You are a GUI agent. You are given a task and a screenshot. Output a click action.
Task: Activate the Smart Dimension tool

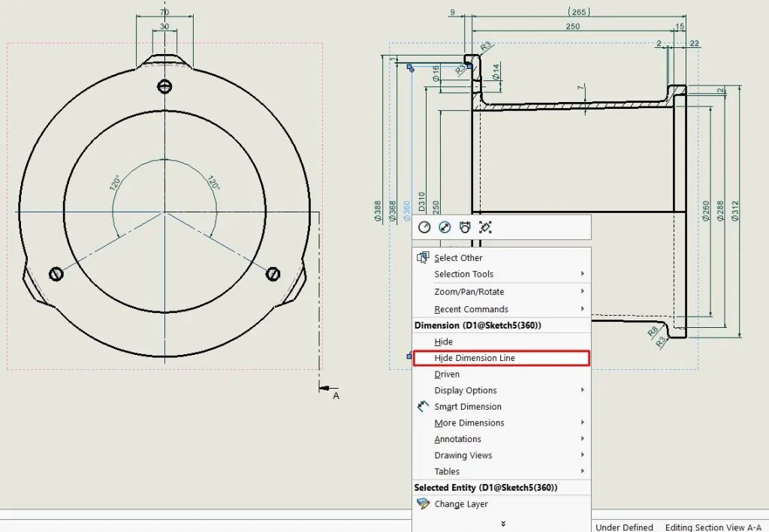click(502, 407)
